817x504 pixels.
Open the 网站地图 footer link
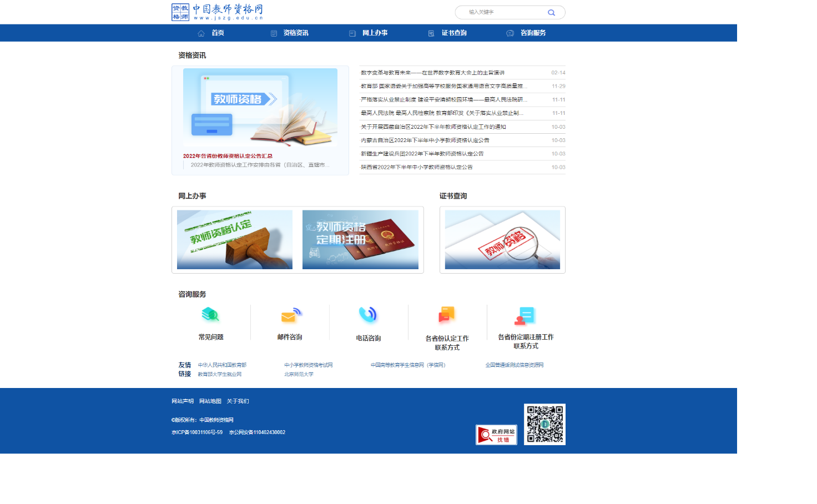click(x=210, y=401)
